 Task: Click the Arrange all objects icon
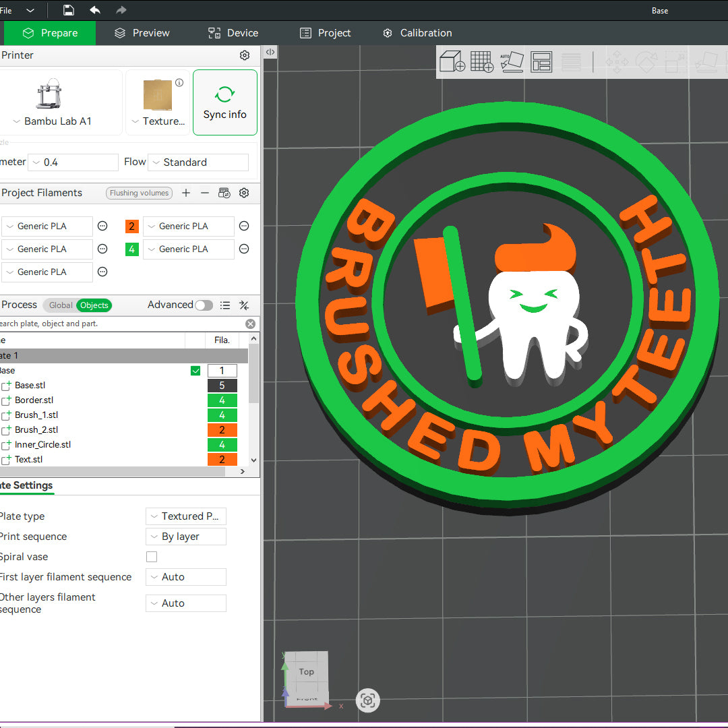click(x=541, y=62)
